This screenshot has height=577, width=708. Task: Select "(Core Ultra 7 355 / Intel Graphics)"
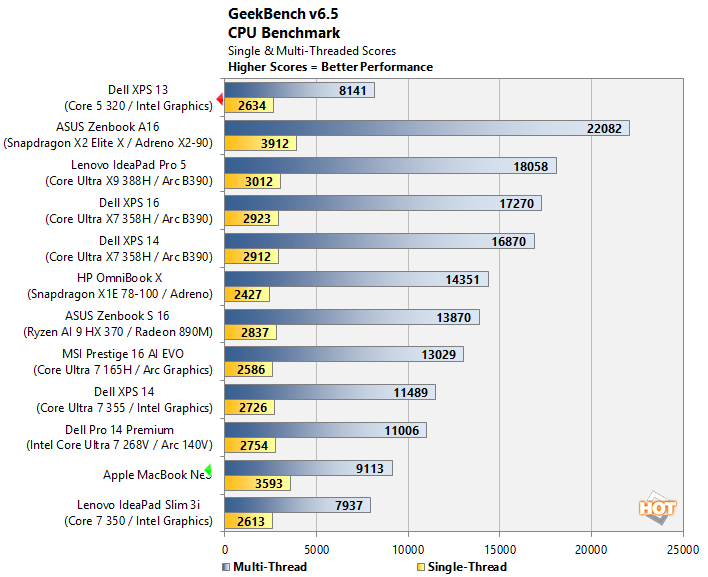124,408
